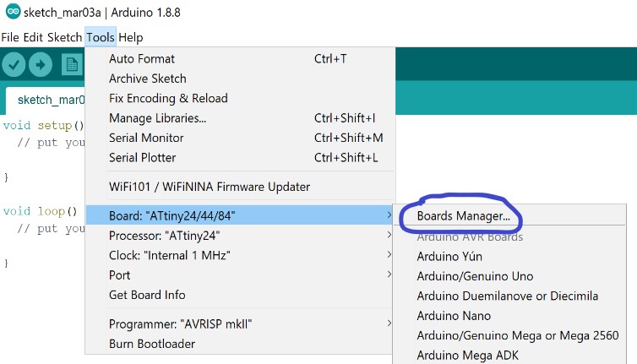Select Arduino/Genuino Uno board
This screenshot has width=637, height=364.
(x=475, y=276)
